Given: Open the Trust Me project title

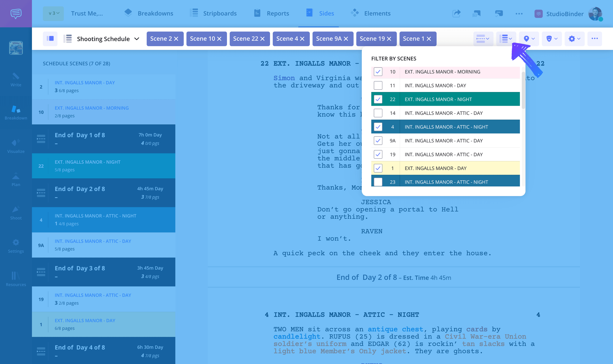Looking at the screenshot, I should 87,13.
